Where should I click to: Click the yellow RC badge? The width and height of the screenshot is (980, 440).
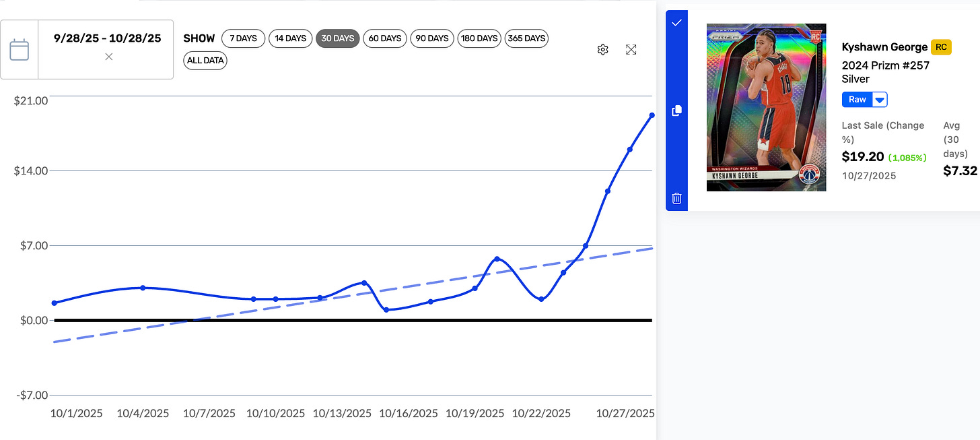[x=941, y=47]
